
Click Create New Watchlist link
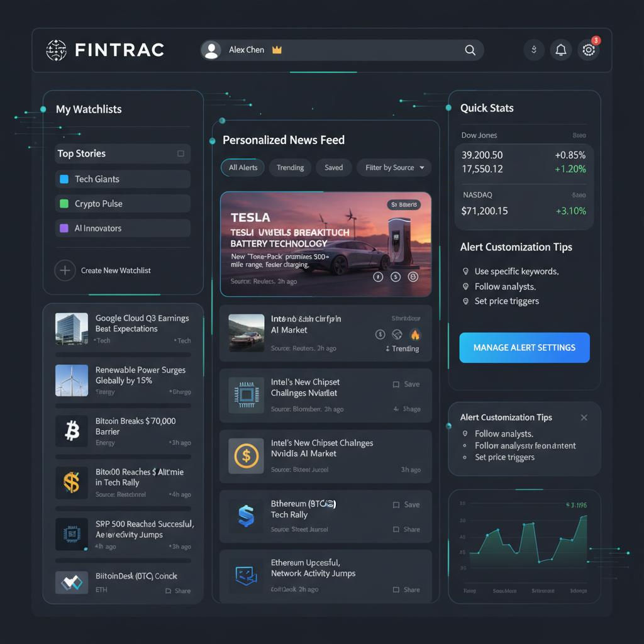(116, 270)
